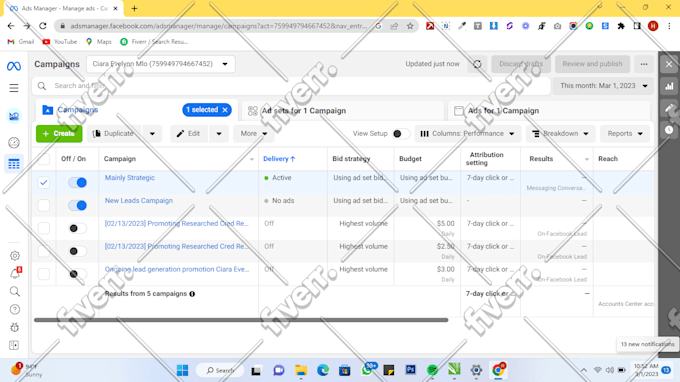Open File Explorer from taskbar
The width and height of the screenshot is (680, 382).
coord(301,370)
